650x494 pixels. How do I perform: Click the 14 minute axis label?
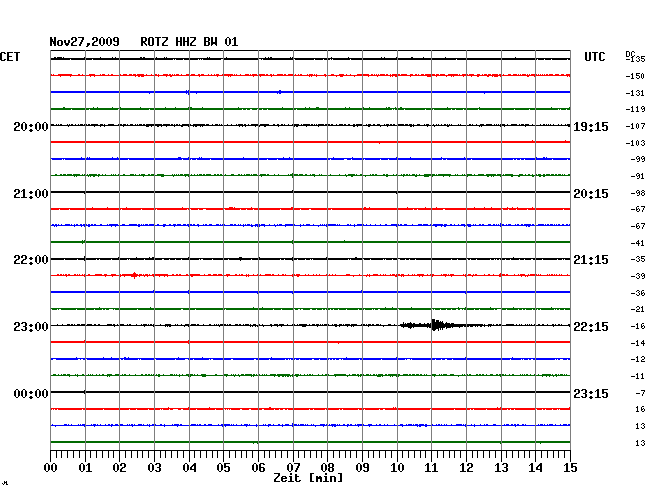click(x=535, y=468)
